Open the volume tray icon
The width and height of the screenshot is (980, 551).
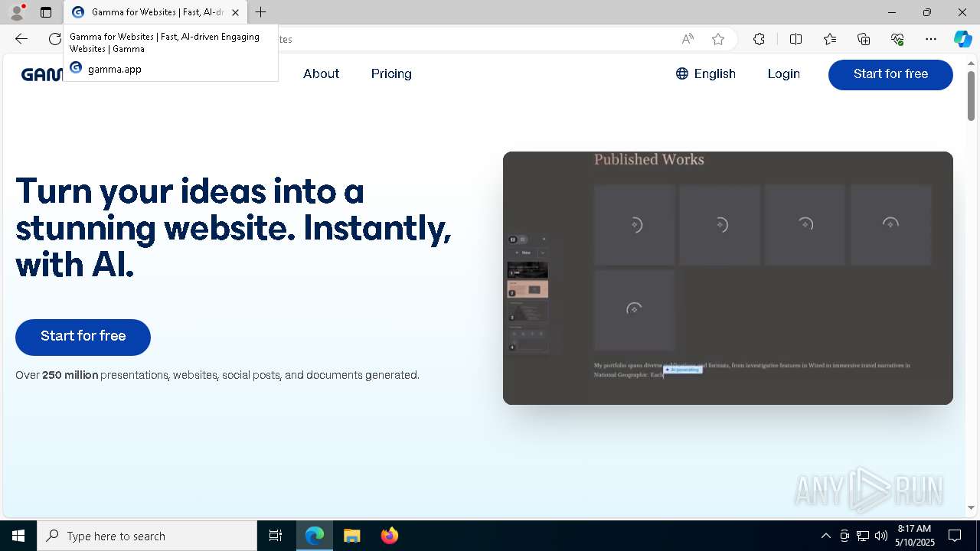point(881,536)
